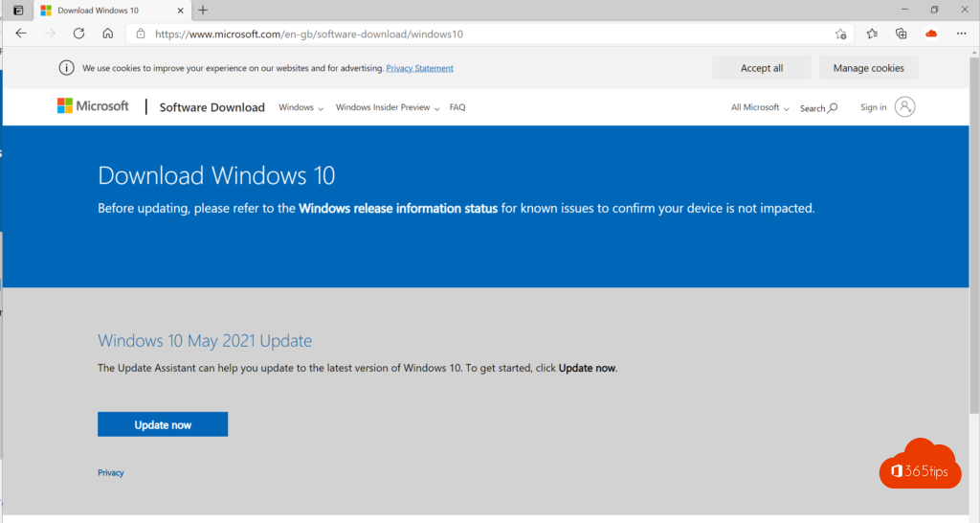The image size is (980, 523).
Task: Open the browser home icon
Action: [x=108, y=34]
